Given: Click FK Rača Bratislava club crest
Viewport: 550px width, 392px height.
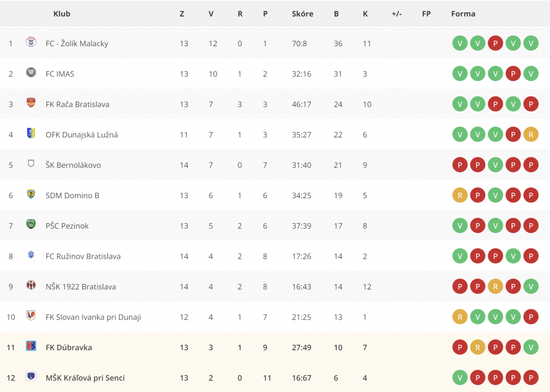Looking at the screenshot, I should [31, 103].
